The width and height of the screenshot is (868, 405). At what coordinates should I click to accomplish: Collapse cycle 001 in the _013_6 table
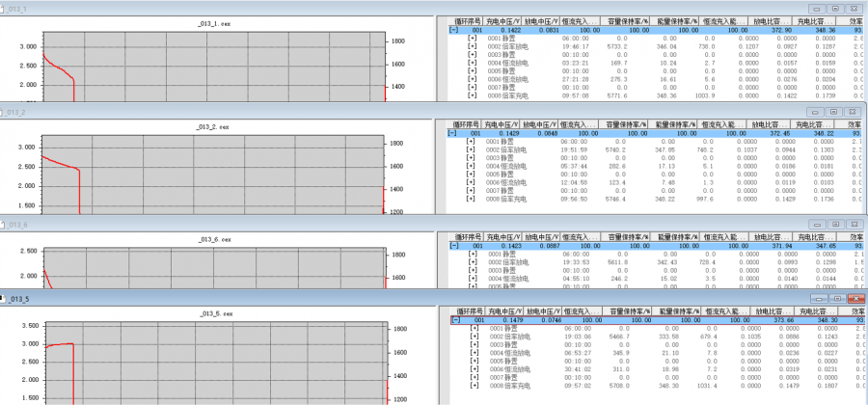click(453, 246)
